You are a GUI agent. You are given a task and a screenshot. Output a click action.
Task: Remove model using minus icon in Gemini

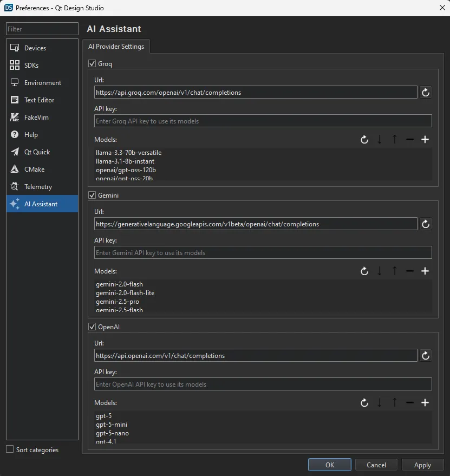(x=410, y=271)
